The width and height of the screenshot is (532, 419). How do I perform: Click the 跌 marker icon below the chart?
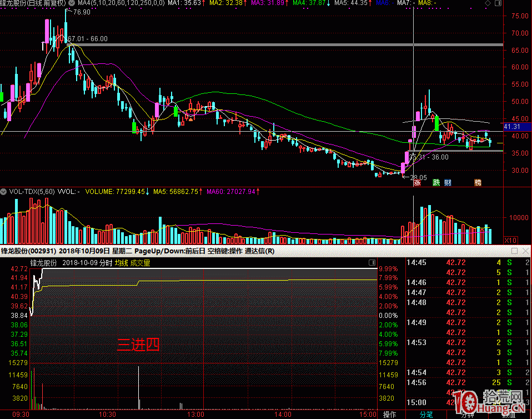436,183
